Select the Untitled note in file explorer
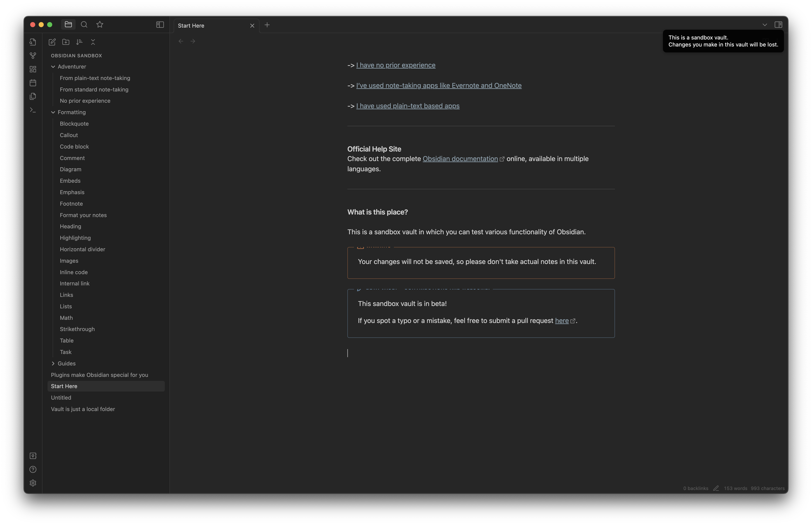Screen dimensions: 812x525 click(61, 397)
